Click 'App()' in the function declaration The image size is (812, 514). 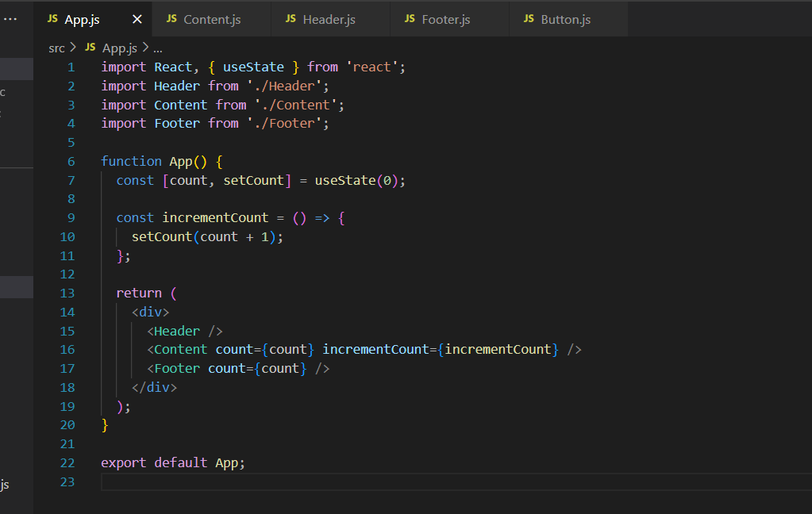[188, 162]
